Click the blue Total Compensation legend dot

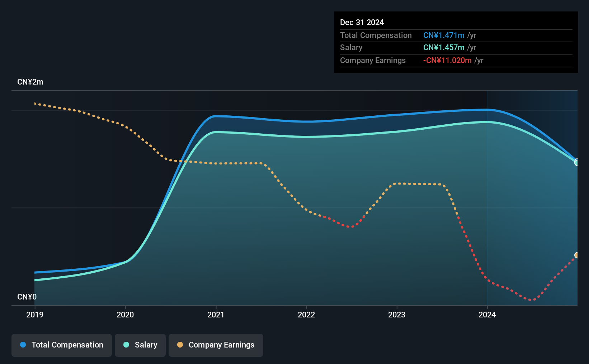(x=23, y=345)
